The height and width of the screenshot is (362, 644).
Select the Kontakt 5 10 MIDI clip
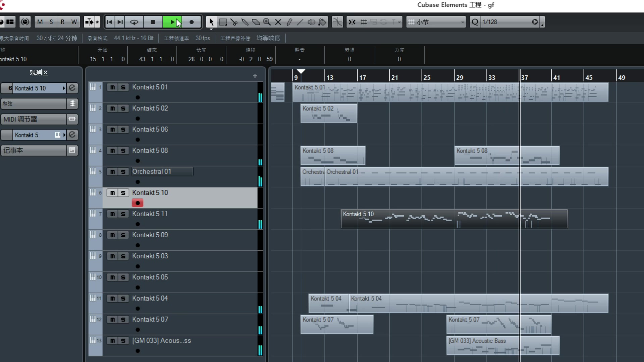click(x=454, y=219)
